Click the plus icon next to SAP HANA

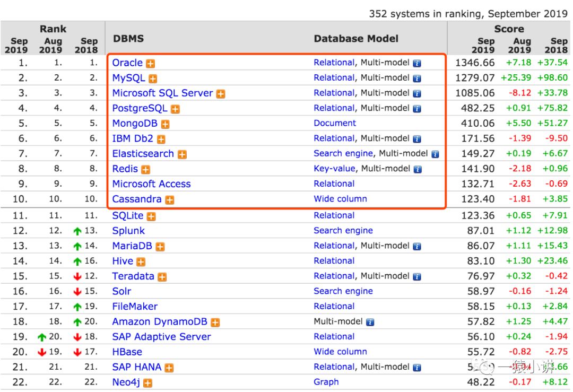[169, 368]
